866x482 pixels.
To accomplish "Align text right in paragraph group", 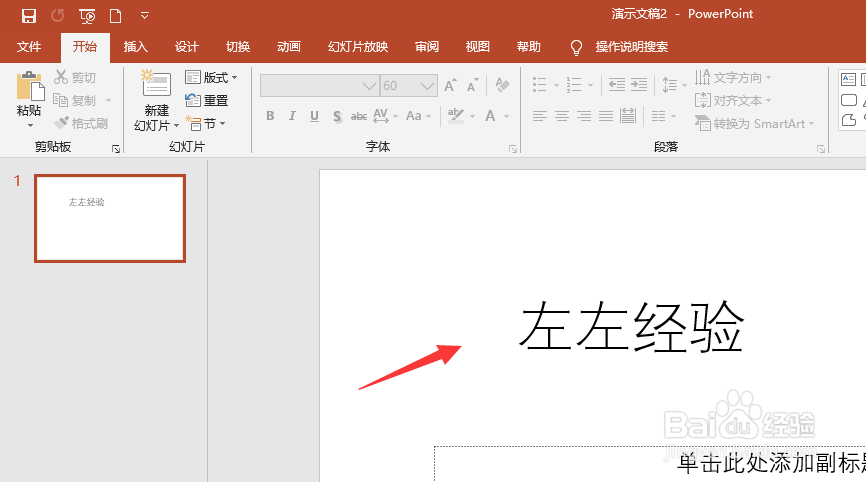I will click(x=584, y=116).
